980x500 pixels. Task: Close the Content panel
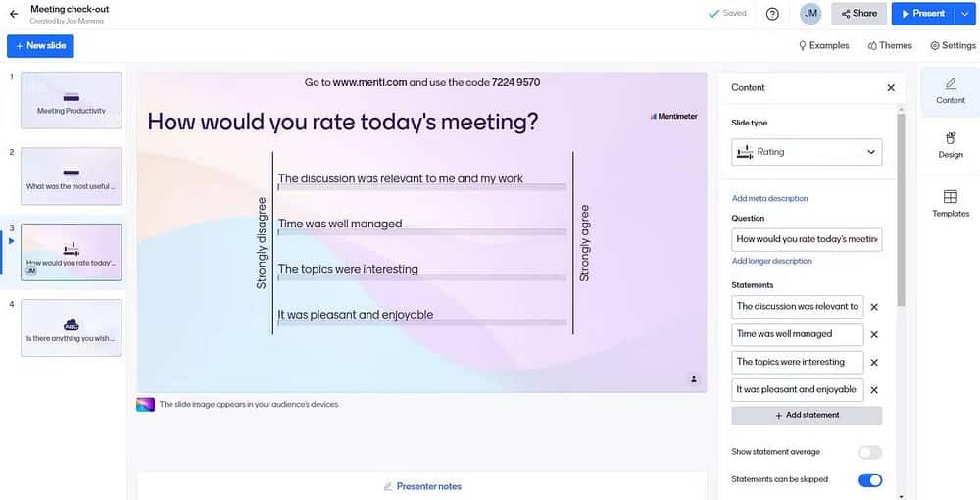(x=891, y=88)
